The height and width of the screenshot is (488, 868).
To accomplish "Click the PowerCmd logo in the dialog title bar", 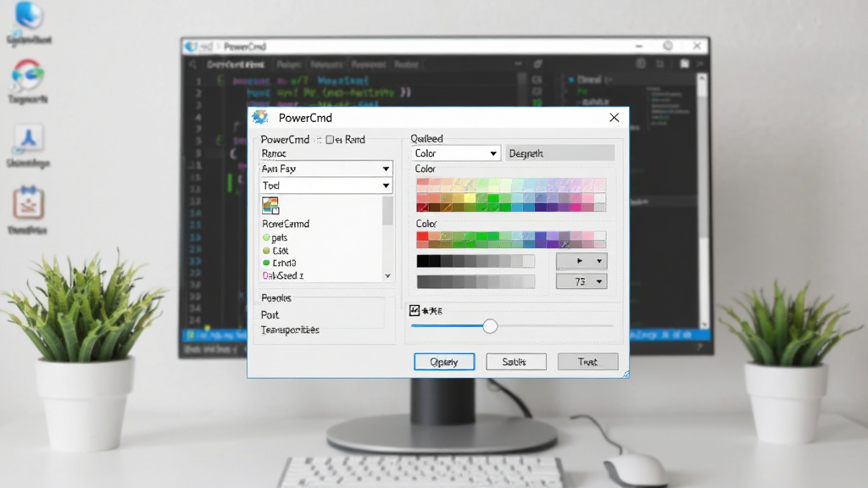I will tap(260, 117).
